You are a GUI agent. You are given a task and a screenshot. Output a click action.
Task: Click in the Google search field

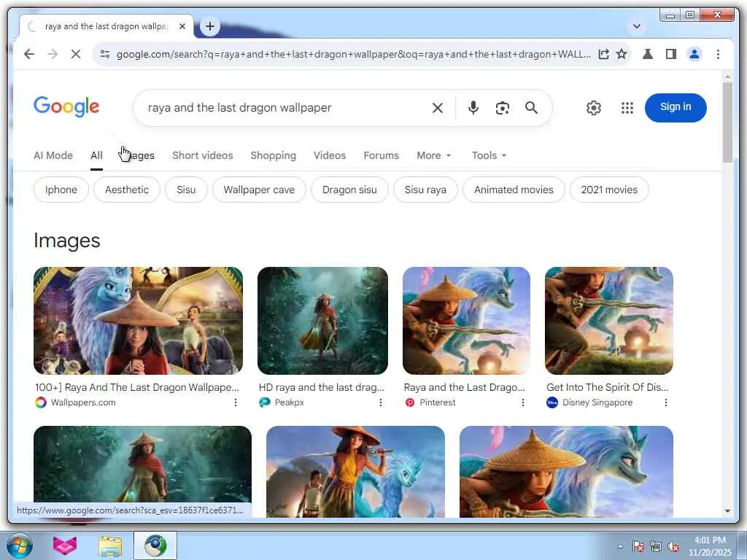coord(286,108)
